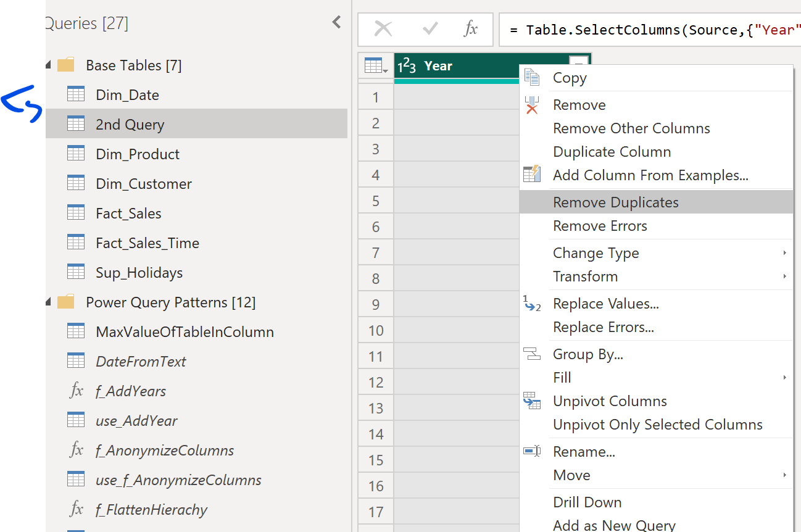Select the DateFromText query
This screenshot has height=532, width=801.
(196, 361)
